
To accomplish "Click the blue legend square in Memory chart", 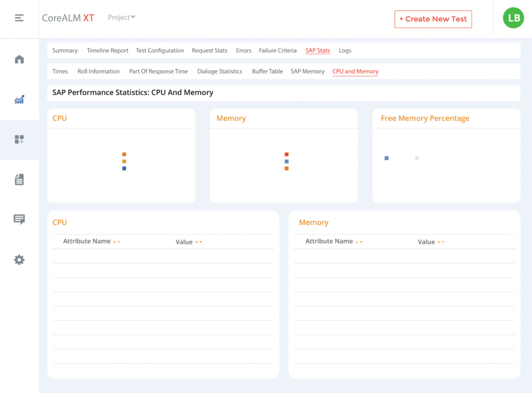I will pyautogui.click(x=287, y=162).
